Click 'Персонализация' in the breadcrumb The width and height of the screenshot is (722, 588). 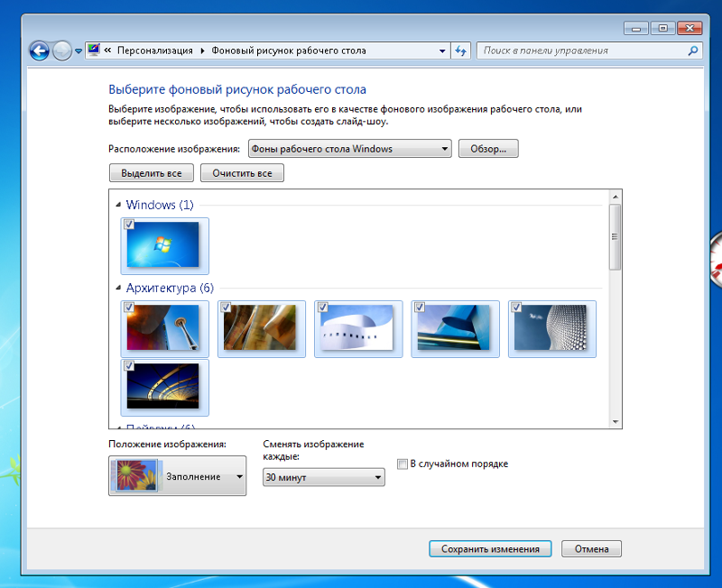pos(155,51)
